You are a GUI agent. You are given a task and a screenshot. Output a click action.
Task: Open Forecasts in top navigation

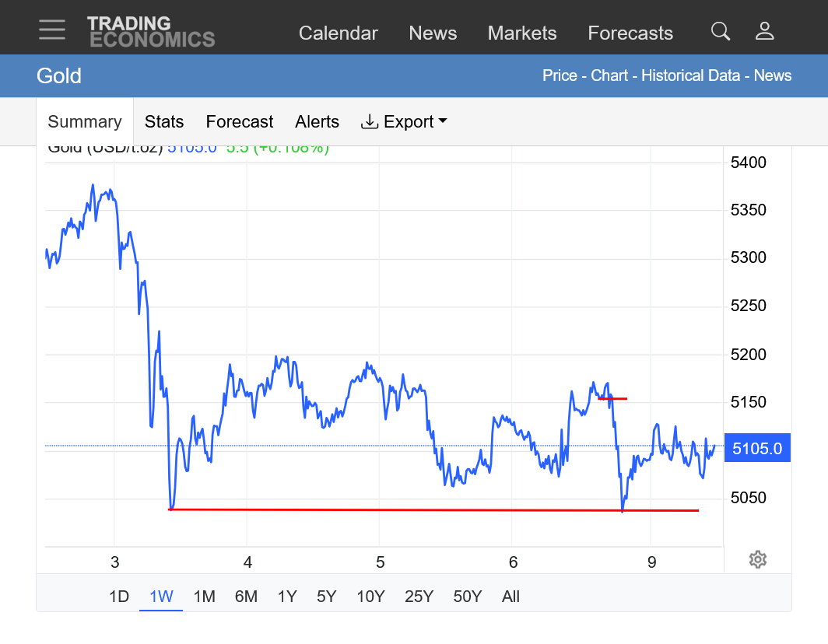tap(630, 33)
